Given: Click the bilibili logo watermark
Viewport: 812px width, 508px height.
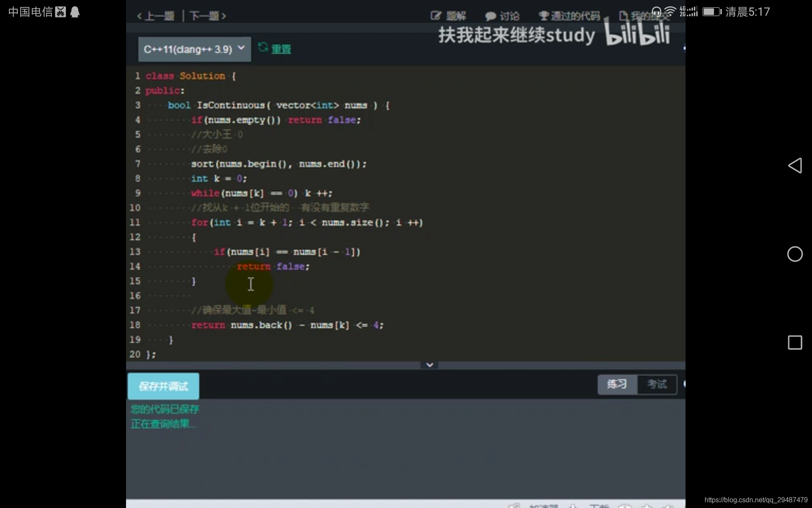Looking at the screenshot, I should [x=637, y=34].
